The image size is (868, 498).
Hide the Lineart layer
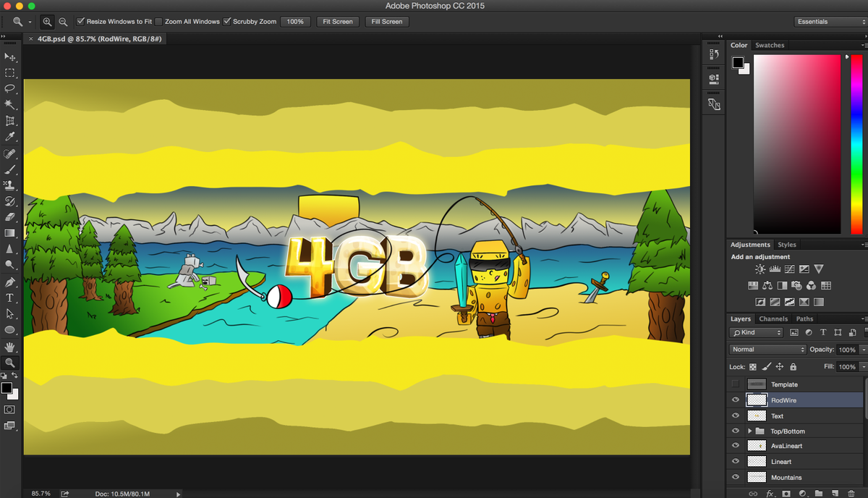736,461
